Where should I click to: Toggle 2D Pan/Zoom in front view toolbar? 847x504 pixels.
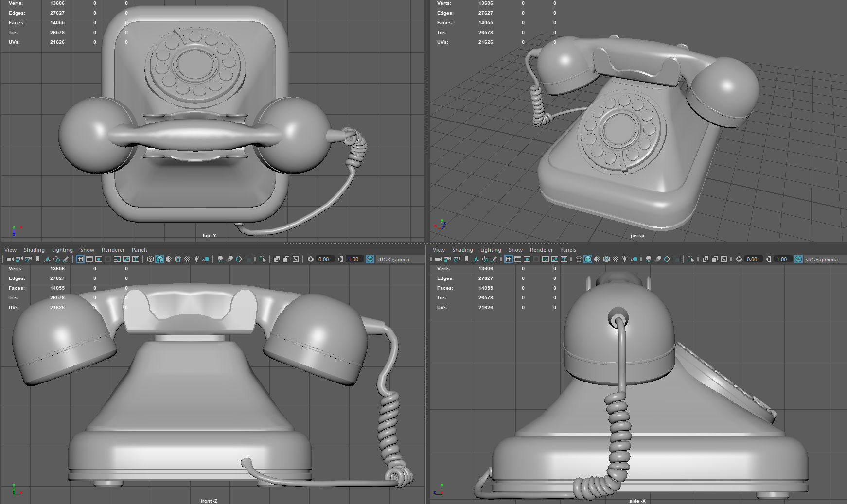(x=56, y=259)
